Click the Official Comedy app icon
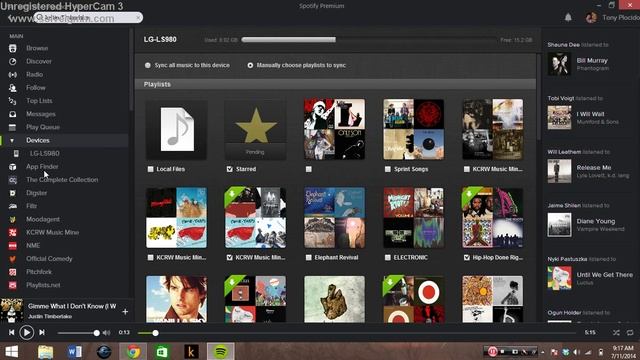 coord(13,259)
